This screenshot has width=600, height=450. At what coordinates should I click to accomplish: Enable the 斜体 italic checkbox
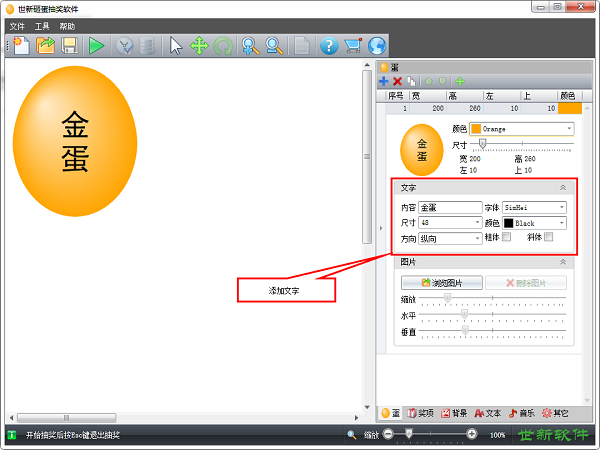549,237
